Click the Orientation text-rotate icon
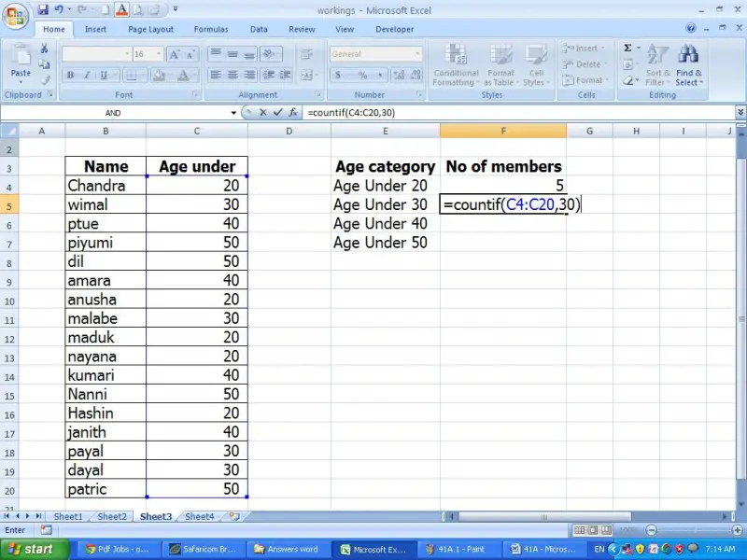 [269, 53]
